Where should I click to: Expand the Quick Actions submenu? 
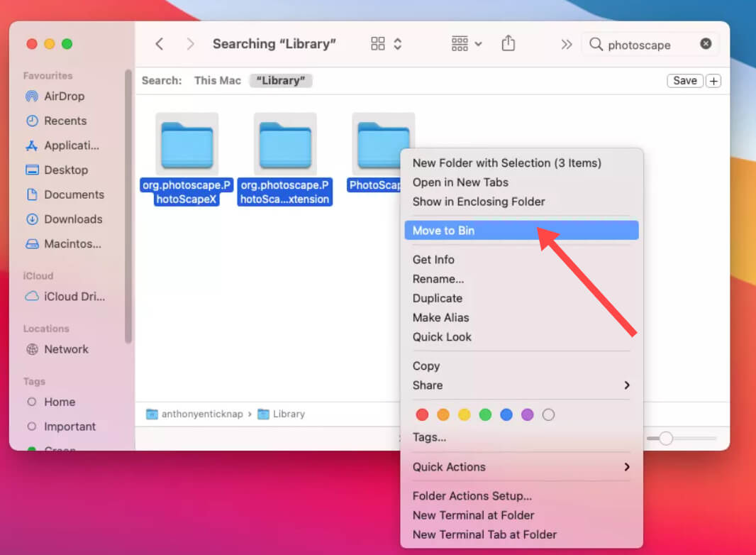pos(522,467)
